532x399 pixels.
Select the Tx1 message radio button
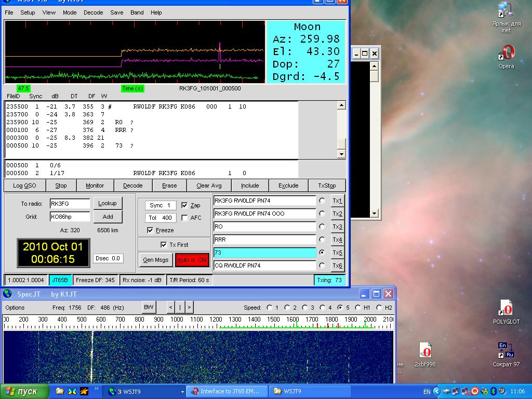pos(322,201)
